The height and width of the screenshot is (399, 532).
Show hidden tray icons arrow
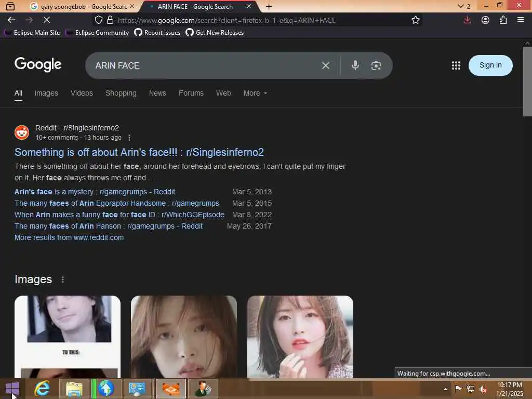[445, 389]
